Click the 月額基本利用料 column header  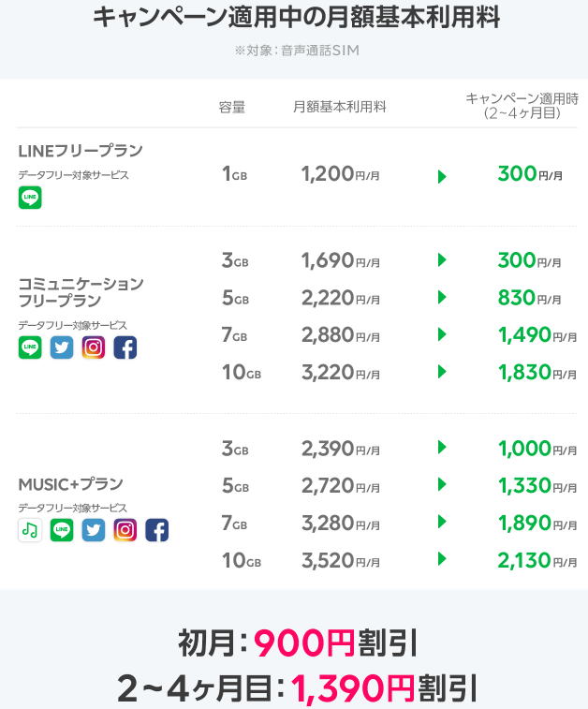tap(339, 107)
